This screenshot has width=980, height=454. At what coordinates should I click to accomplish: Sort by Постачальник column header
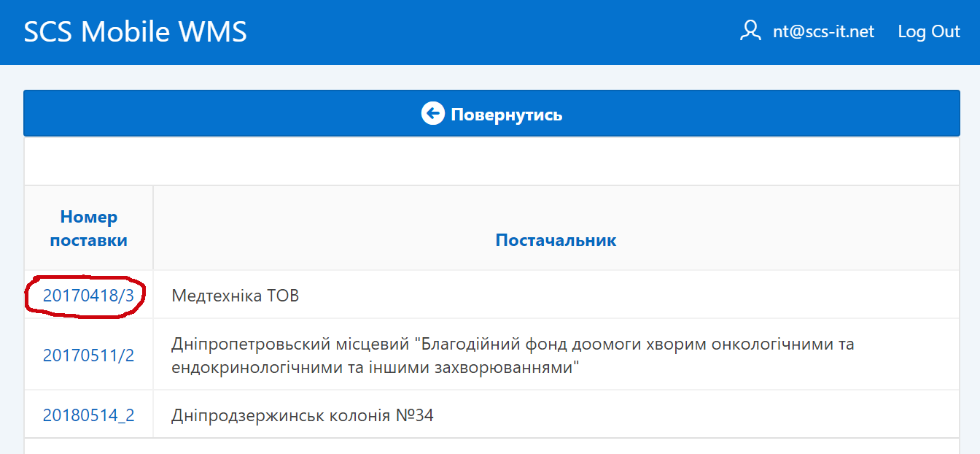point(556,240)
